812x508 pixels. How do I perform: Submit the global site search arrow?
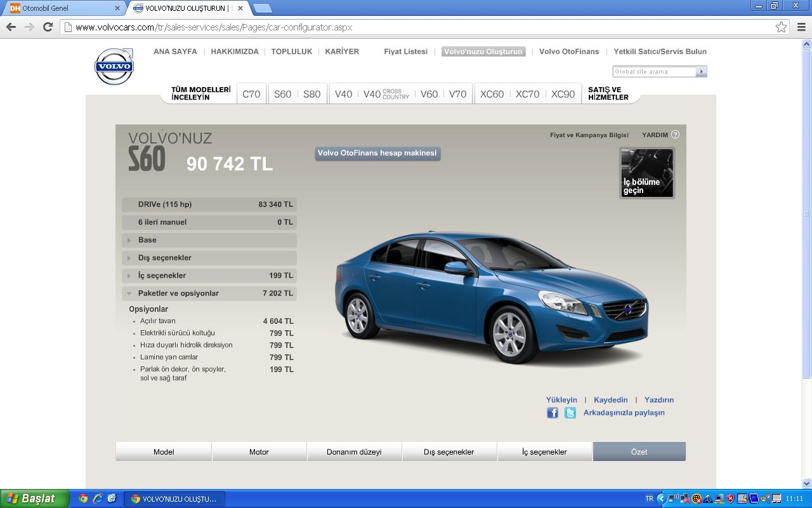pyautogui.click(x=701, y=72)
